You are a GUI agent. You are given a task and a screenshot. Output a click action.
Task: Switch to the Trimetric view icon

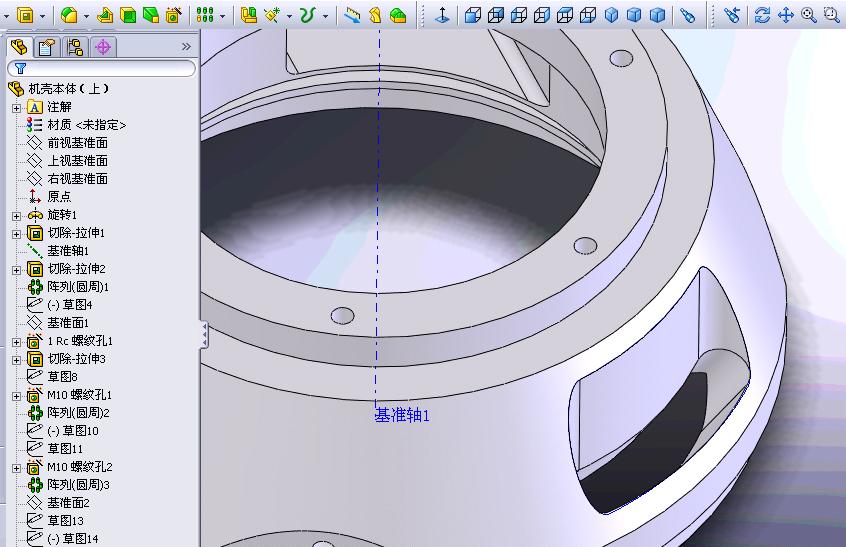634,15
